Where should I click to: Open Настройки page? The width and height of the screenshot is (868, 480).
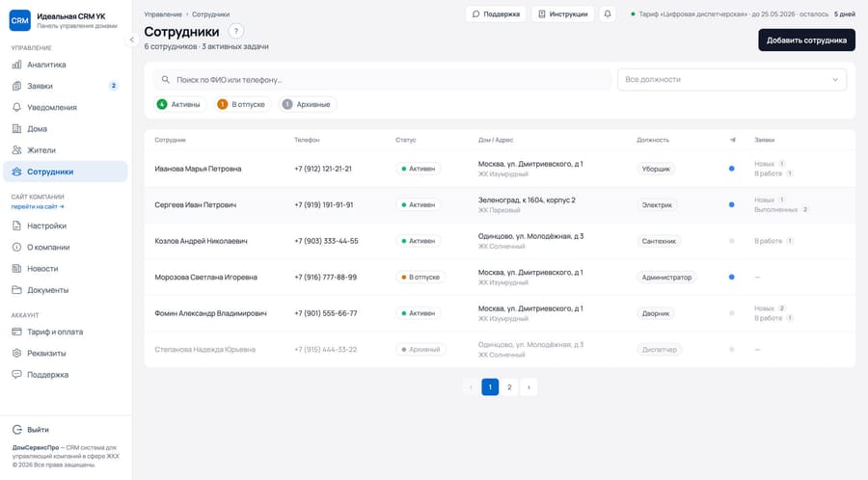[66, 226]
